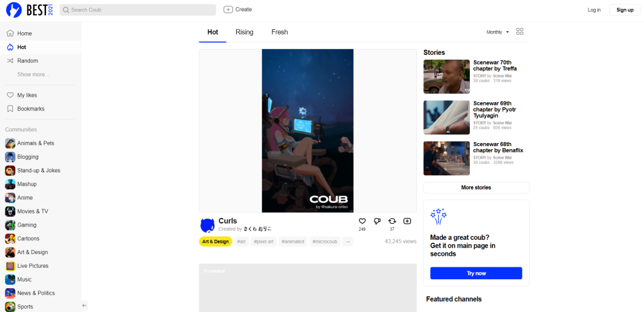This screenshot has width=644, height=312.
Task: Select Random in the sidebar
Action: 41,61
